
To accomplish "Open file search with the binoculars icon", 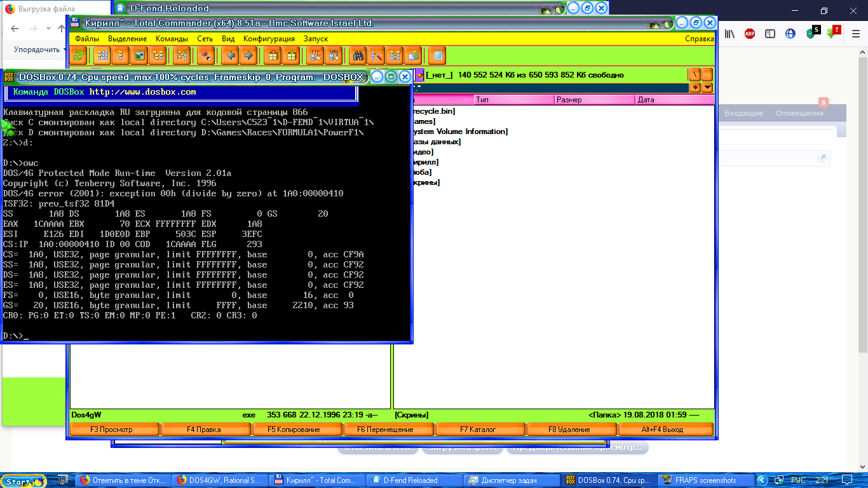I will tap(358, 56).
